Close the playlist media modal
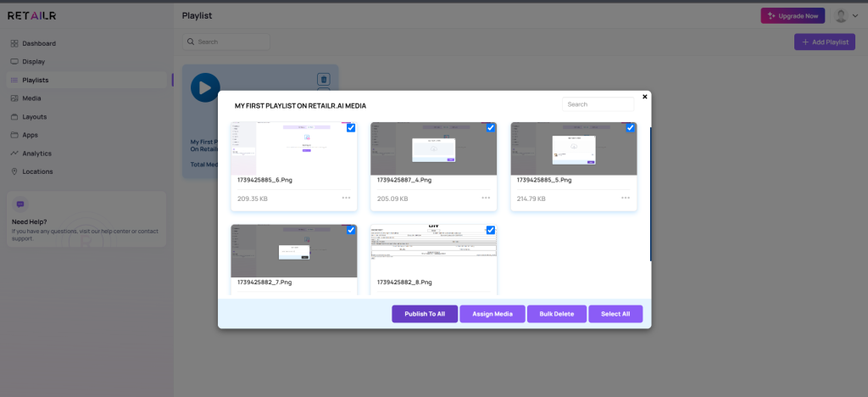This screenshot has width=868, height=397. coord(644,97)
